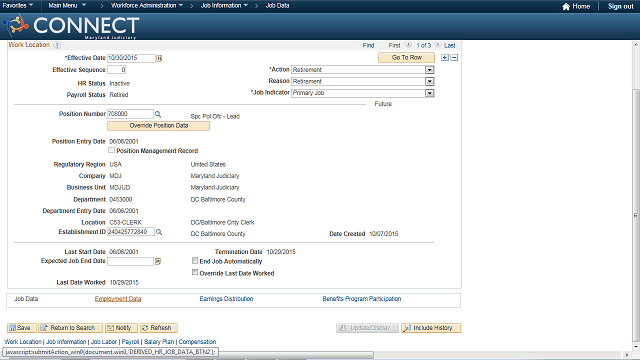Click the CONNECT logo
The width and height of the screenshot is (640, 360).
[x=71, y=26]
